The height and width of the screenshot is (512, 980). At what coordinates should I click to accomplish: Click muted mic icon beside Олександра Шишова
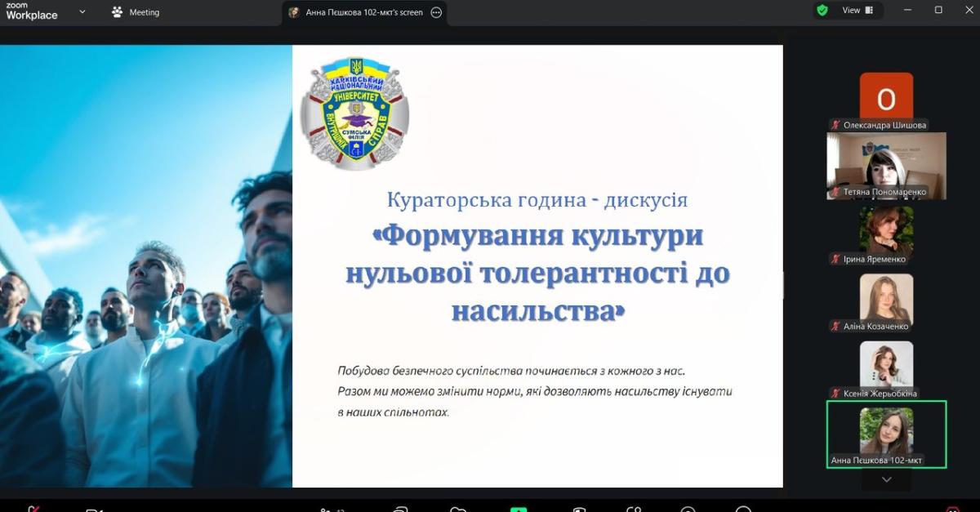835,125
